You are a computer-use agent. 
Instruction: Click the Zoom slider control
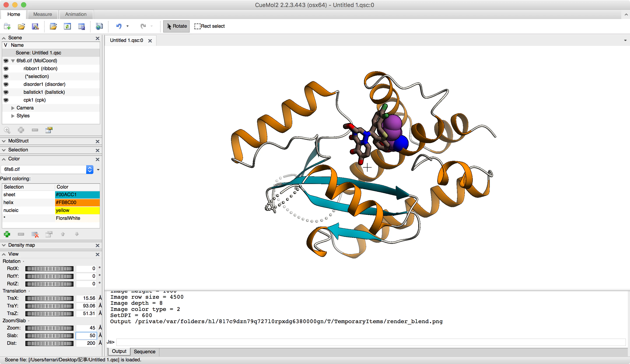click(49, 328)
